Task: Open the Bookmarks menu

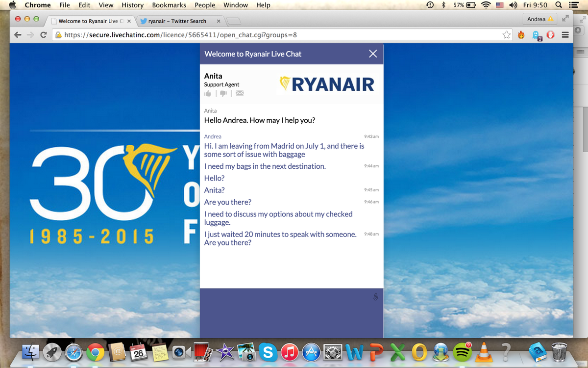Action: 169,5
